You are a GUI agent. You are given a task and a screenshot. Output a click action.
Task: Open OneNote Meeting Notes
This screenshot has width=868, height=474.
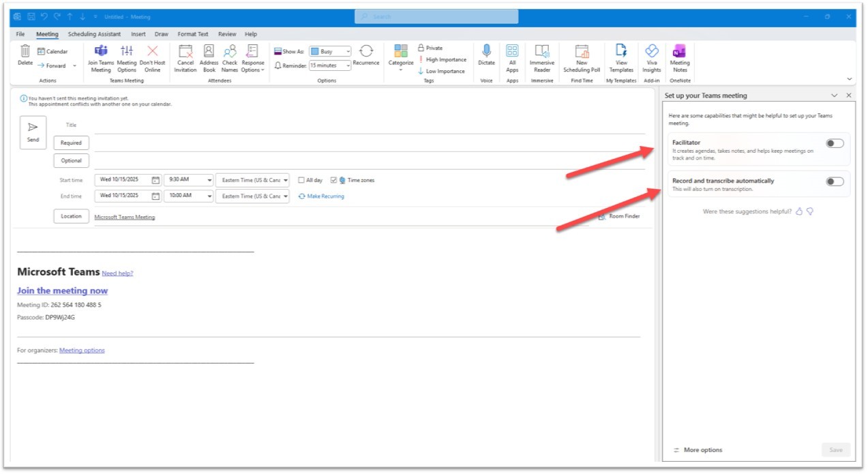679,52
